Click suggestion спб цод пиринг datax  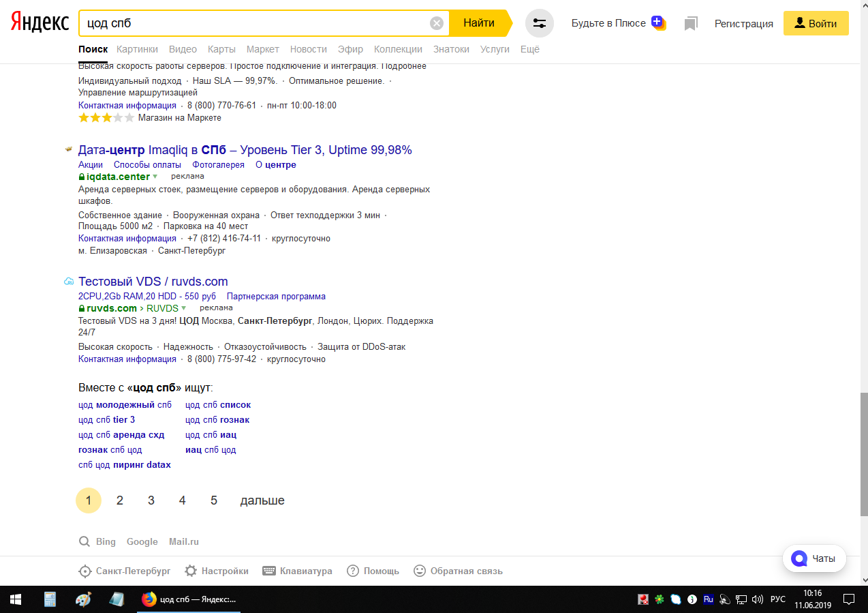click(125, 465)
